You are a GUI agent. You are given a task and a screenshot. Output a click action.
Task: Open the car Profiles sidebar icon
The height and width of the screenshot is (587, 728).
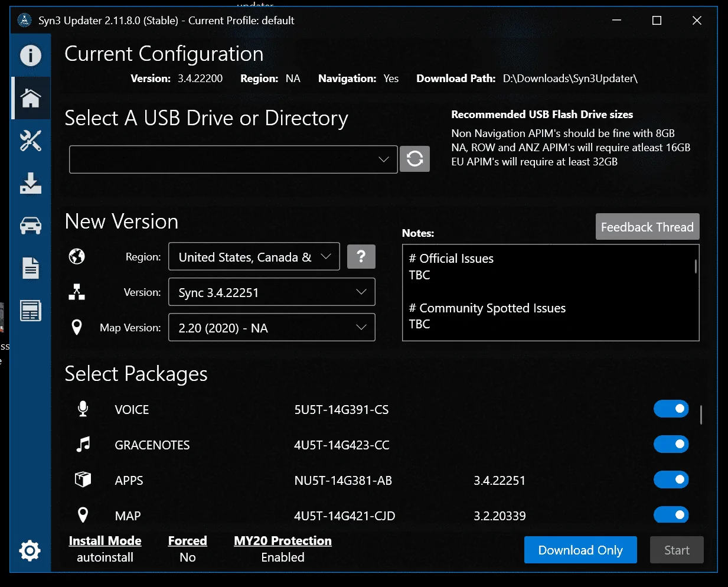pos(31,226)
